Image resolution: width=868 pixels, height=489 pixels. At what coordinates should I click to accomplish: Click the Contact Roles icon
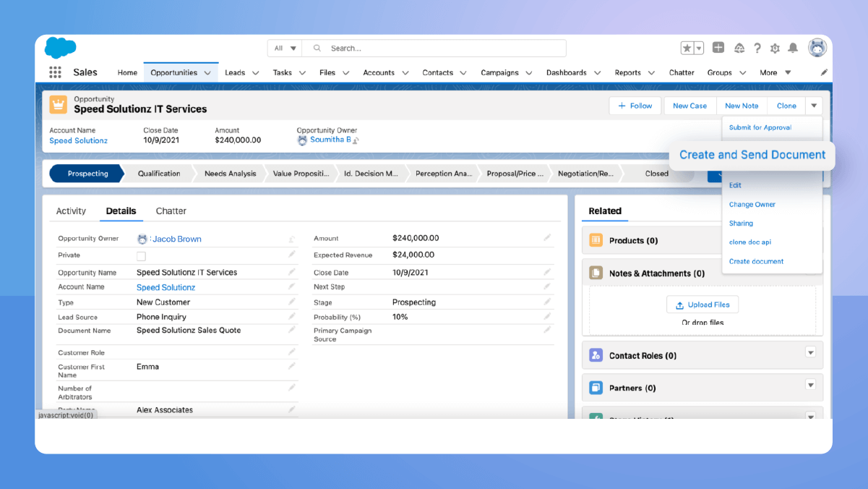[x=596, y=355]
